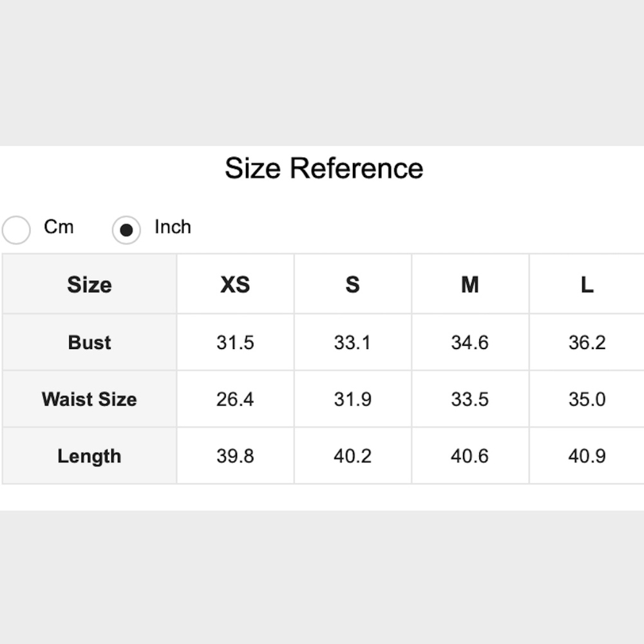Image resolution: width=644 pixels, height=644 pixels.
Task: Click the Size header cell
Action: [x=90, y=285]
